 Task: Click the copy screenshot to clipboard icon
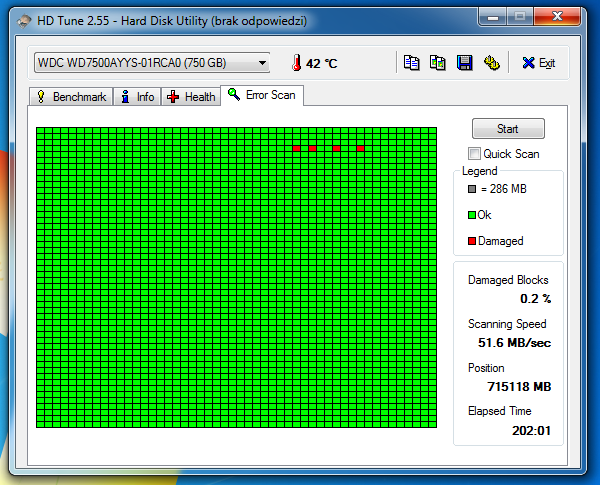tap(437, 63)
